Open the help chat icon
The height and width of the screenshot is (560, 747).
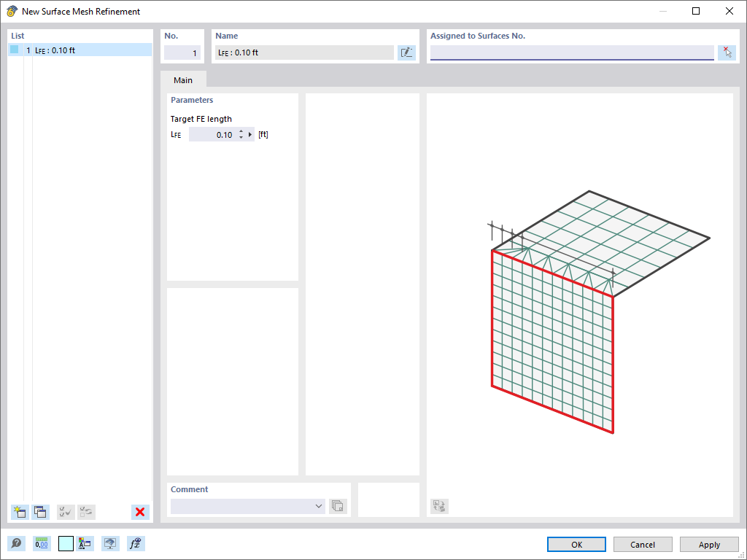(x=15, y=543)
